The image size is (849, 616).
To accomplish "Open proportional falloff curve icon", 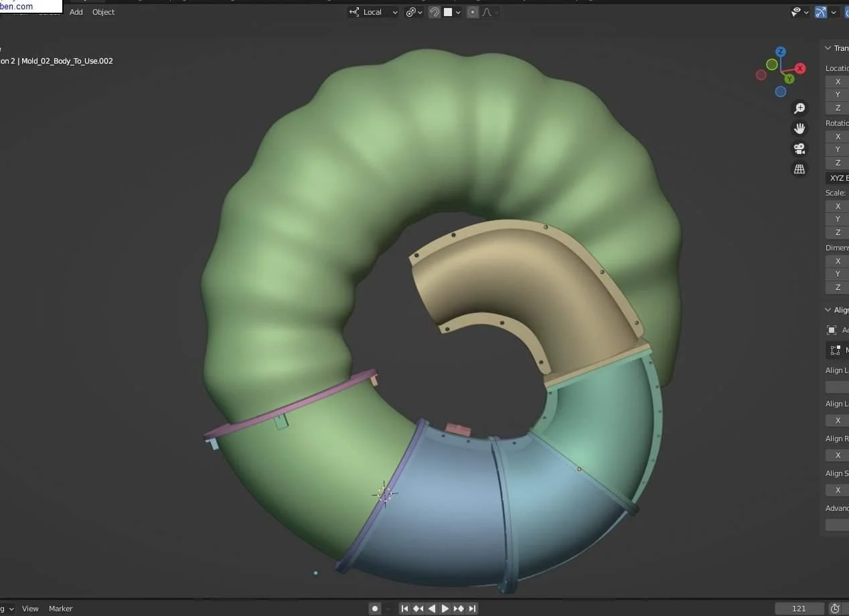I will (x=487, y=12).
